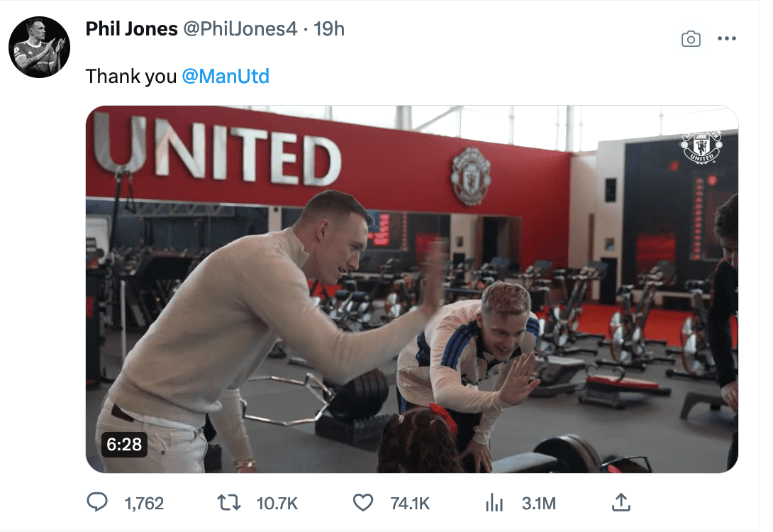Click the Manchester United crest watermark in video
This screenshot has height=532, width=773.
(x=701, y=146)
